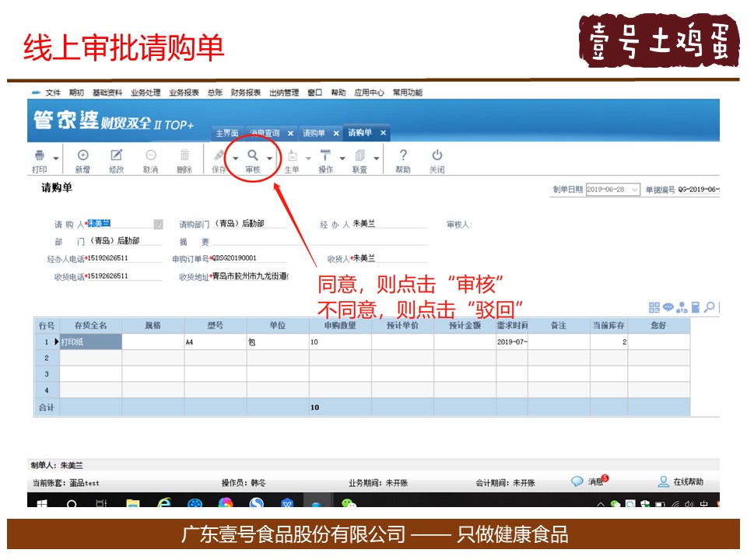Click the 打印 printer icon in toolbar
747x560 pixels.
point(39,156)
